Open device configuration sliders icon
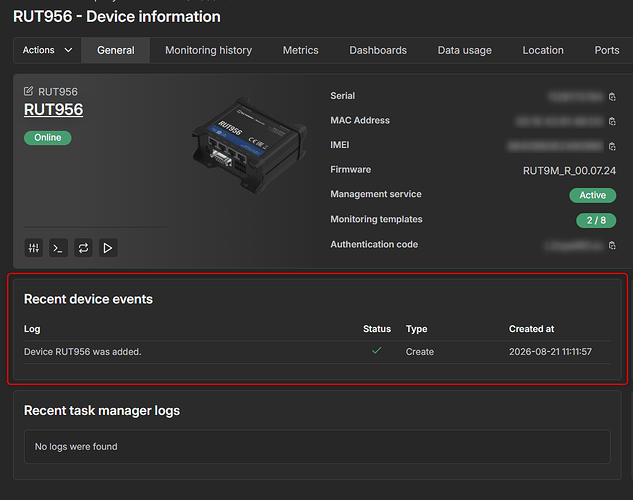 point(34,248)
